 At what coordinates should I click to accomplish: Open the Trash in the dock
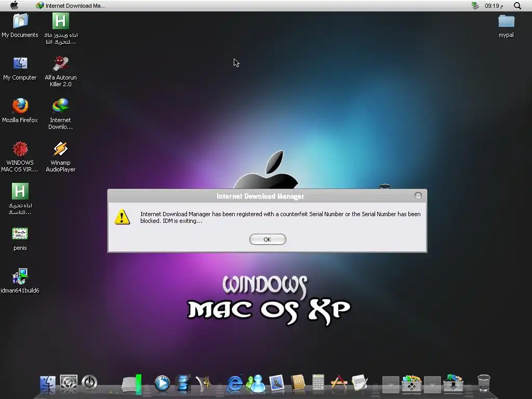(484, 383)
